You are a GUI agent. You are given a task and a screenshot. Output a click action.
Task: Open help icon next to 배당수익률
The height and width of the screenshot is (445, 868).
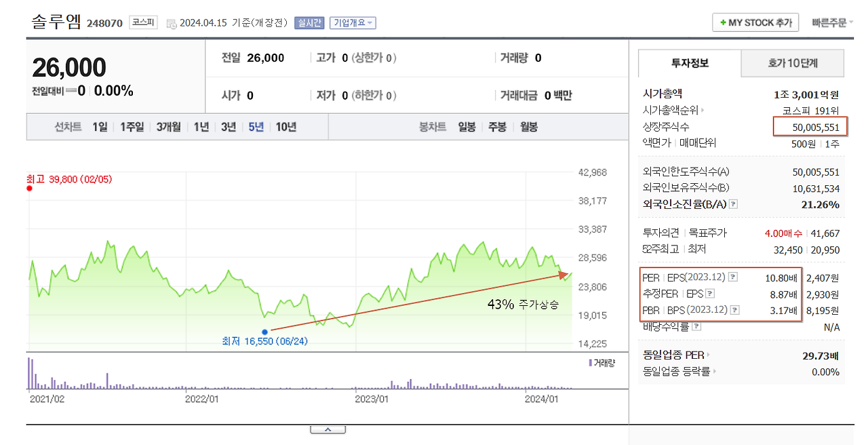point(698,325)
